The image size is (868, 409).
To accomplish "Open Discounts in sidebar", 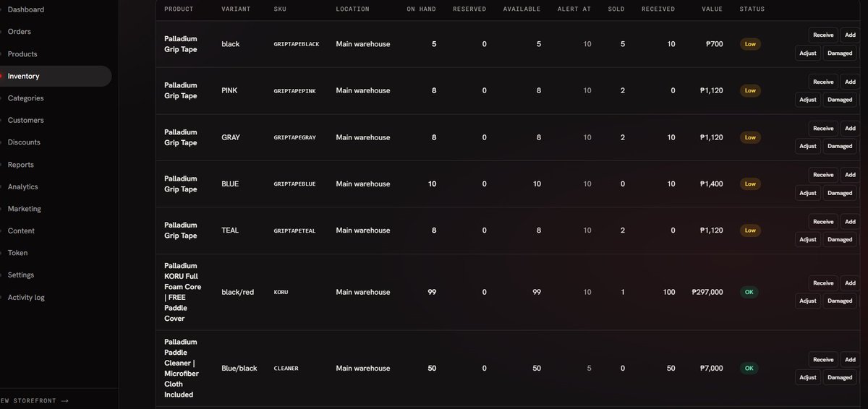I will 24,142.
